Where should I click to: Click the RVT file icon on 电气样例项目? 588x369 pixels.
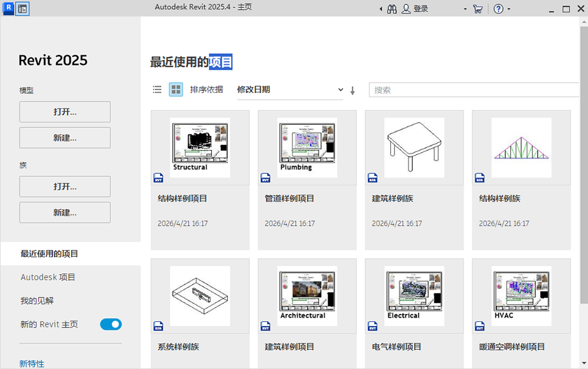[372, 326]
